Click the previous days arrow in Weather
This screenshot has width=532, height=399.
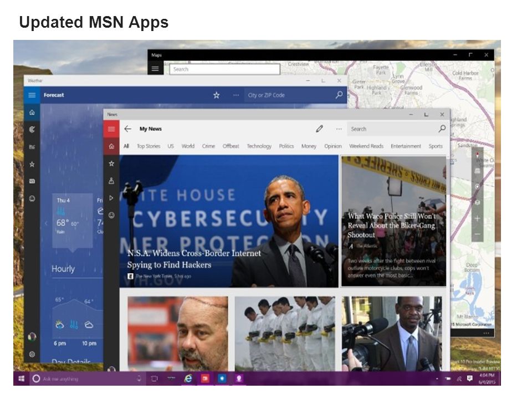(x=46, y=223)
